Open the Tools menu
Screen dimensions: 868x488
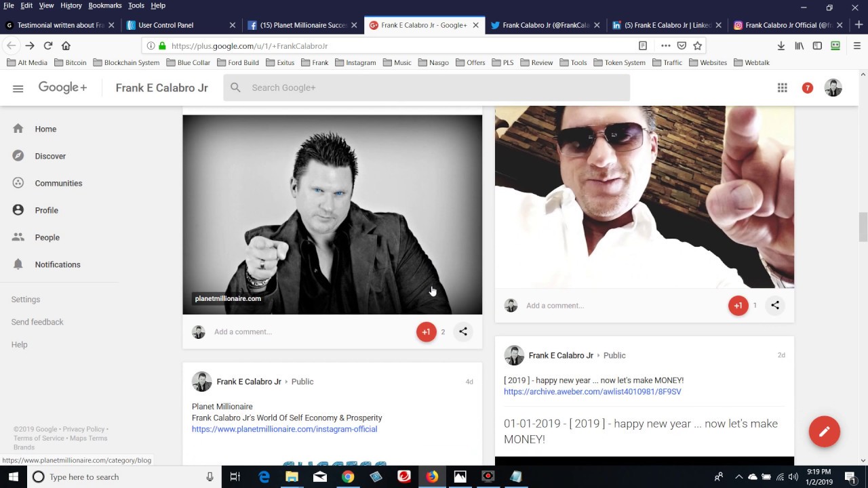tap(136, 5)
